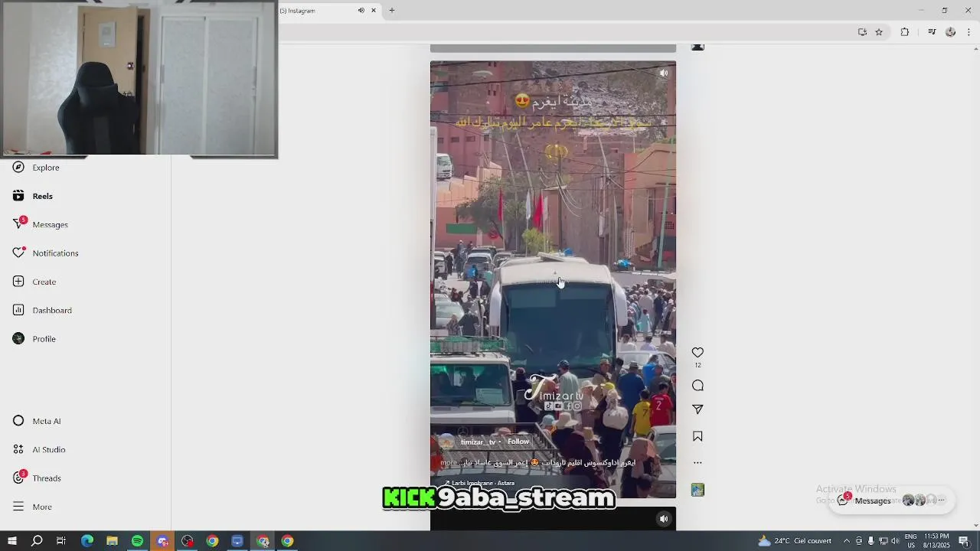The image size is (980, 551).
Task: Click the Explore compass icon
Action: coord(18,168)
